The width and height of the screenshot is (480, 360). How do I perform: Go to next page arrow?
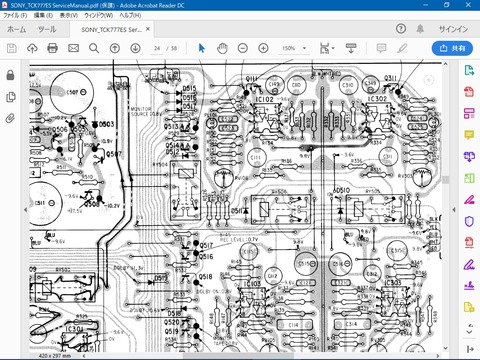pyautogui.click(x=135, y=48)
